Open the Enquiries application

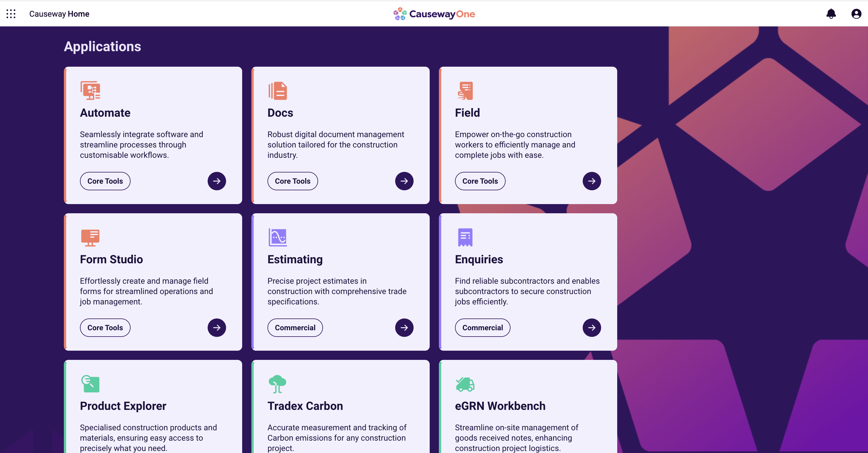(x=591, y=327)
